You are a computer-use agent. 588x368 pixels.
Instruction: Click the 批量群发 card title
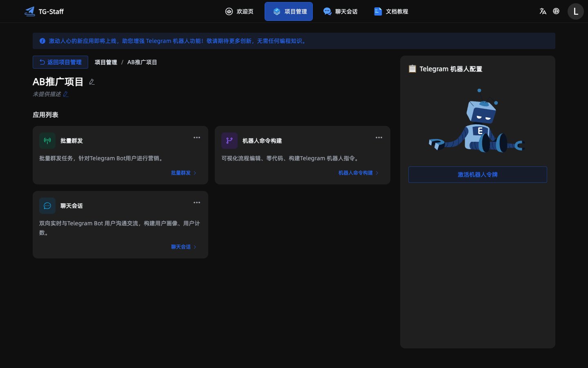point(71,141)
